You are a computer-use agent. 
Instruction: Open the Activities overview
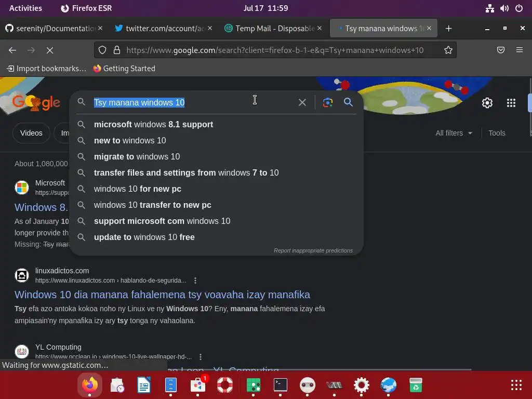25,8
